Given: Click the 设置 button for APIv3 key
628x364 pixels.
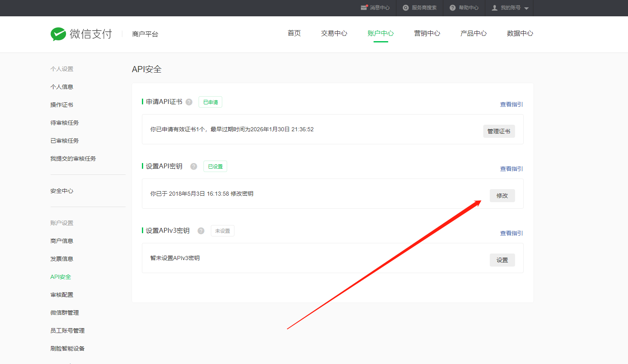Looking at the screenshot, I should [x=502, y=260].
